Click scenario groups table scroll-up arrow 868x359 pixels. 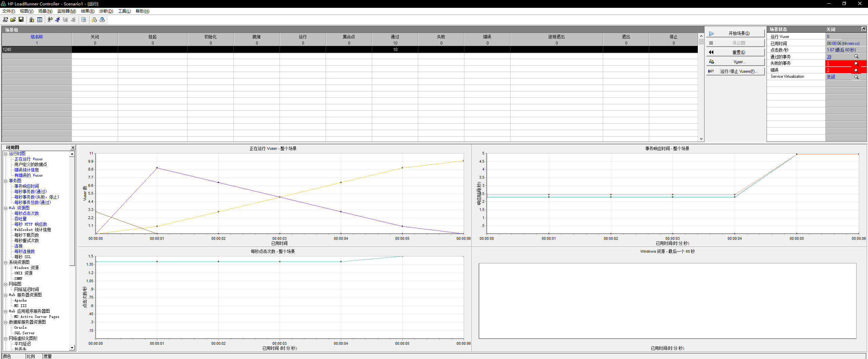701,36
